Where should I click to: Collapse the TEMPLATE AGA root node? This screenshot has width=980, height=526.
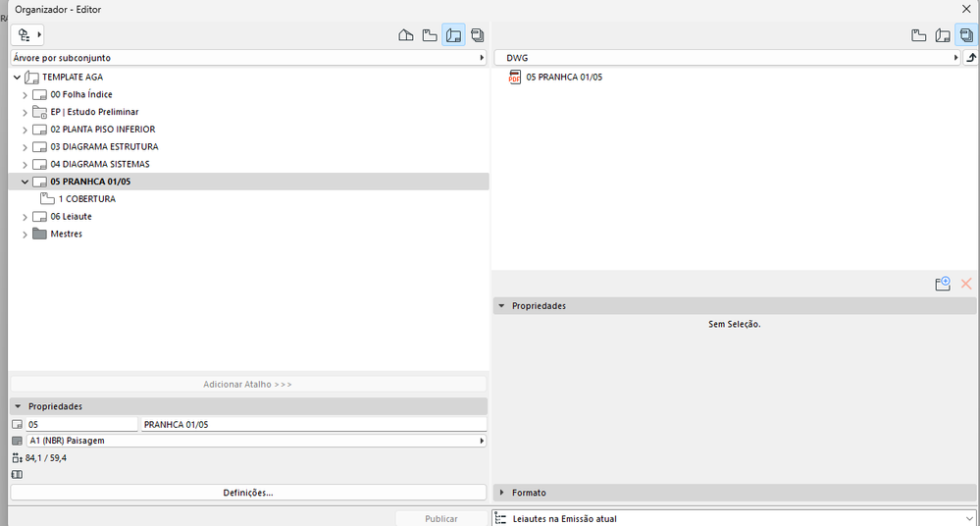pyautogui.click(x=17, y=78)
